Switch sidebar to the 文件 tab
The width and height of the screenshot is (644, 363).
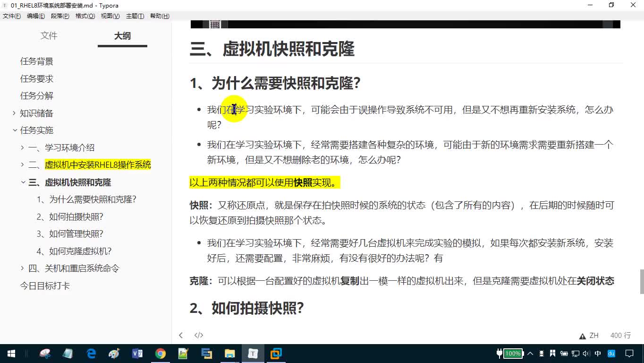(49, 36)
